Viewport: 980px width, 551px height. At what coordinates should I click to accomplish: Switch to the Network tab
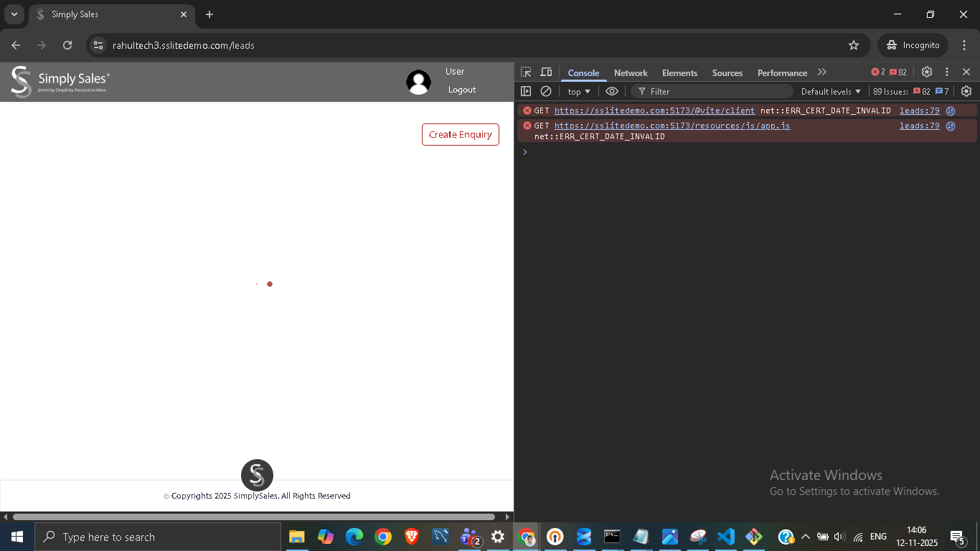pos(631,73)
